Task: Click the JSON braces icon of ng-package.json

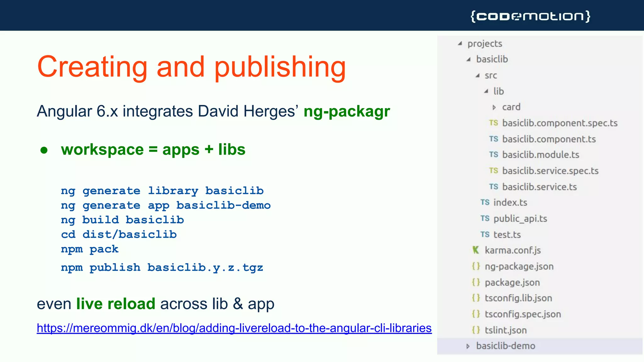Action: pyautogui.click(x=476, y=266)
